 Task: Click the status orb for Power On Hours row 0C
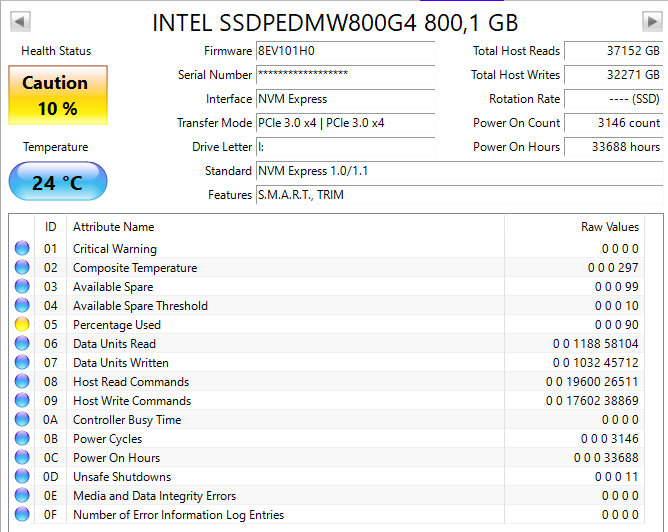tap(22, 457)
